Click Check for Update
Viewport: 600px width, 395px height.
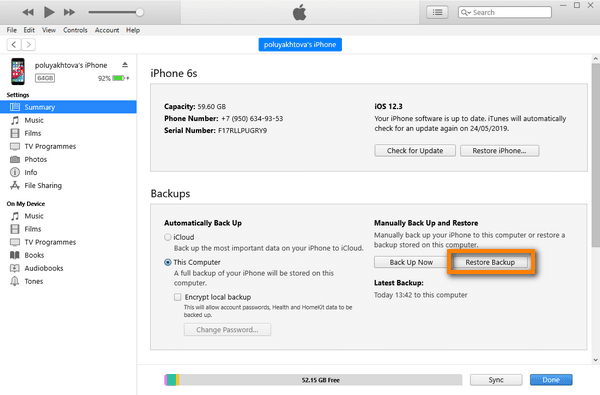tap(415, 151)
